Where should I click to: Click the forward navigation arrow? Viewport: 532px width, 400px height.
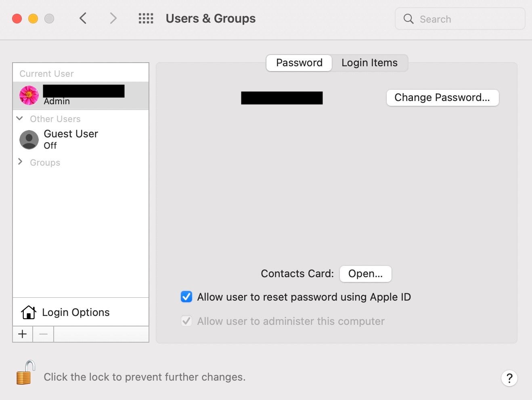click(113, 18)
